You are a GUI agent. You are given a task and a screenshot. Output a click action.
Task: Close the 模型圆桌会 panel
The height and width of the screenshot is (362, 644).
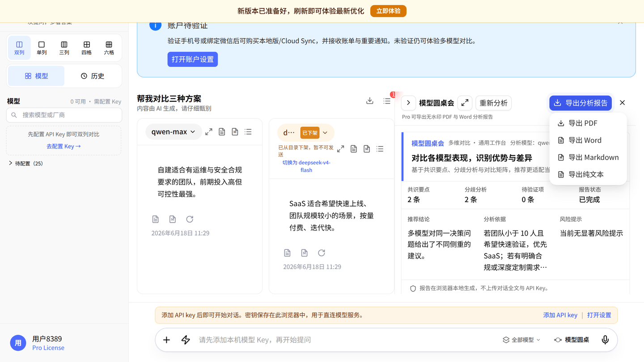(623, 103)
